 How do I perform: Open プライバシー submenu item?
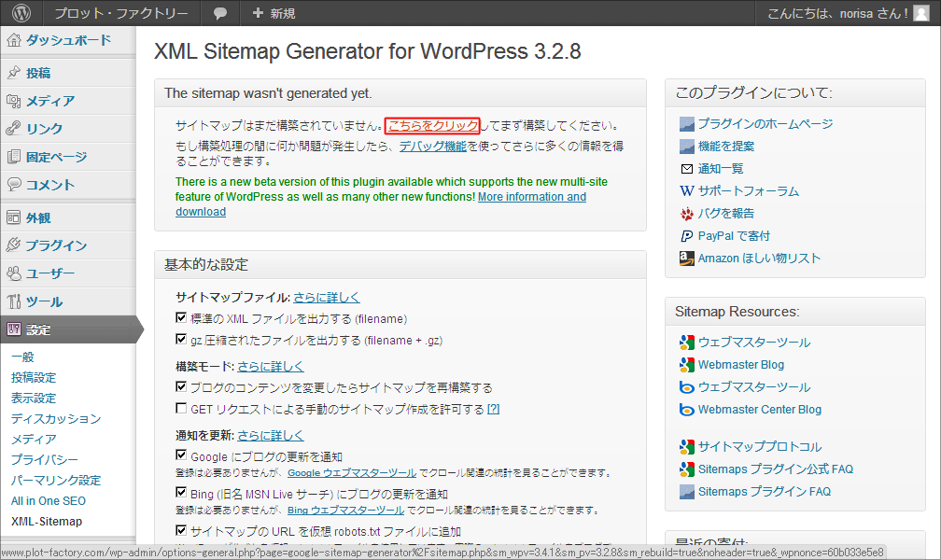(45, 460)
